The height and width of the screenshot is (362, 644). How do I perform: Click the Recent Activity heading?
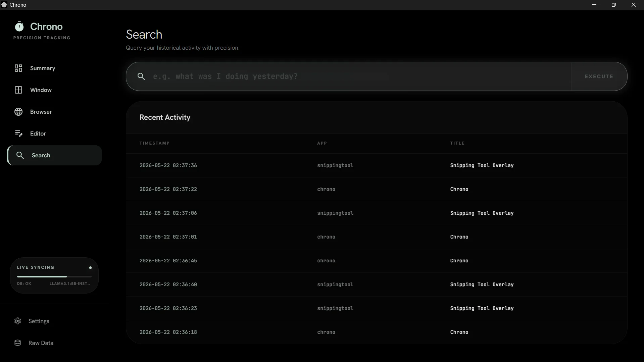165,117
